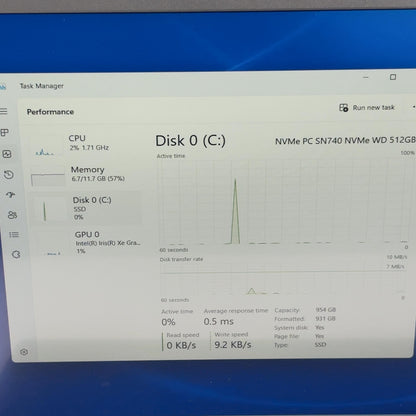
Task: Open the Processes page icon
Action: [5, 133]
